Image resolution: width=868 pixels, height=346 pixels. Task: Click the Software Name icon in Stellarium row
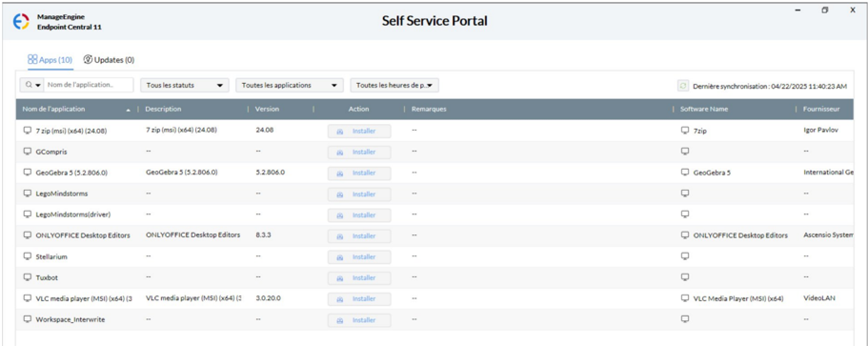[x=685, y=255]
